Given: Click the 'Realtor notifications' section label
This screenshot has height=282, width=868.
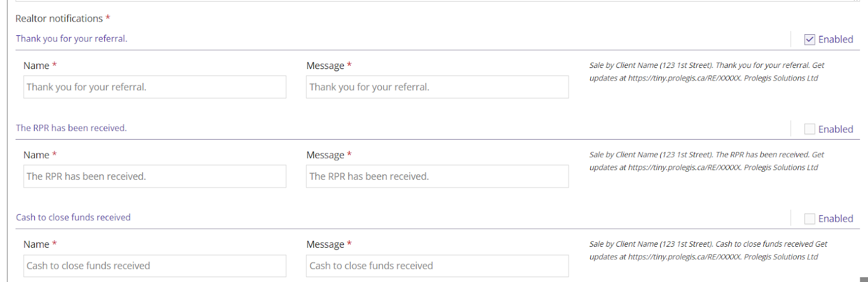Looking at the screenshot, I should 59,18.
